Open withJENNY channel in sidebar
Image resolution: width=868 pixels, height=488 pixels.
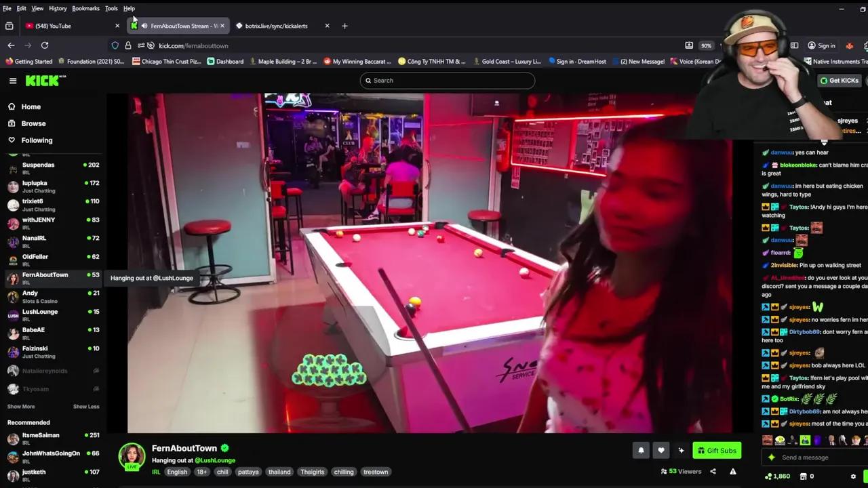53,223
